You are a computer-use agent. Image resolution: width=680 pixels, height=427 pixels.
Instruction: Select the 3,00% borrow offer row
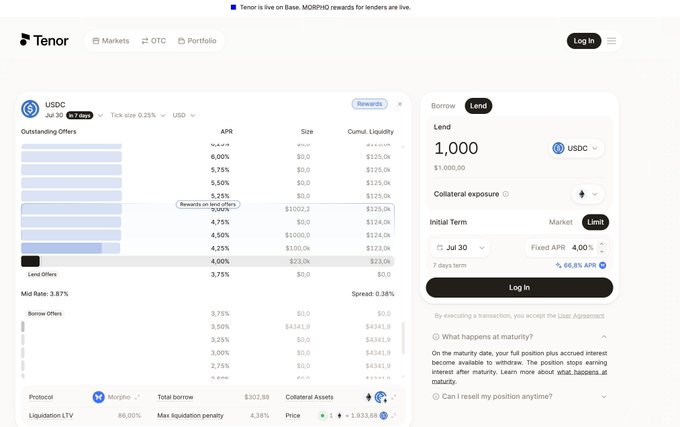point(208,352)
